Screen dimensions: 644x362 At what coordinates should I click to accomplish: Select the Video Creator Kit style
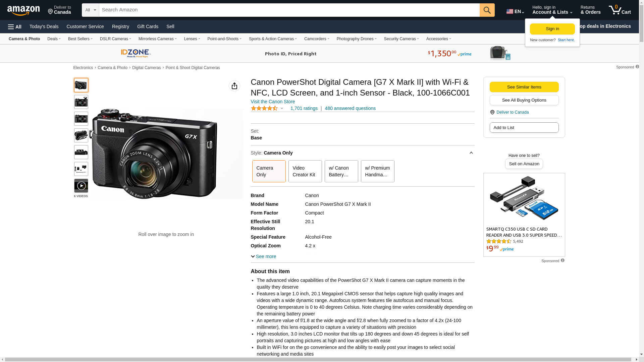coord(305,171)
